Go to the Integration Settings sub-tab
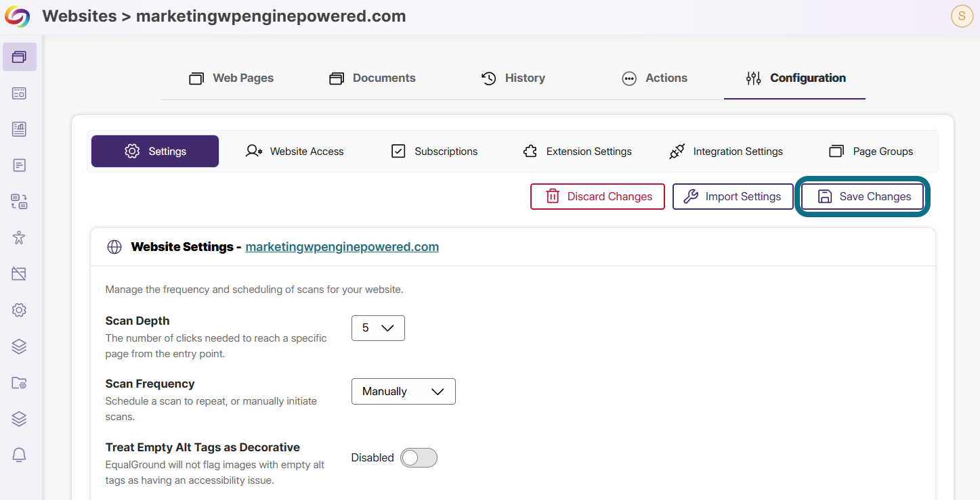This screenshot has height=500, width=980. (x=725, y=152)
